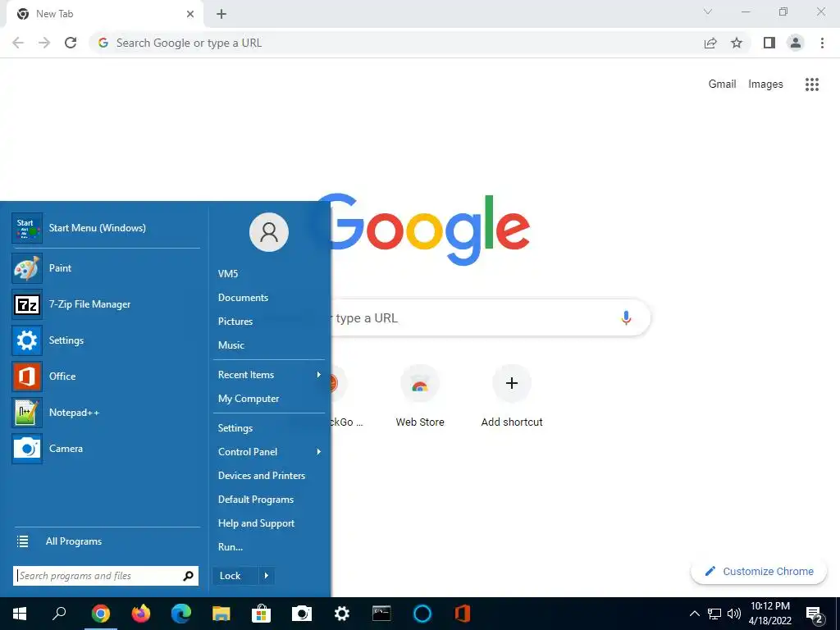This screenshot has height=630, width=840.
Task: Click the user account avatar in start menu
Action: click(269, 232)
